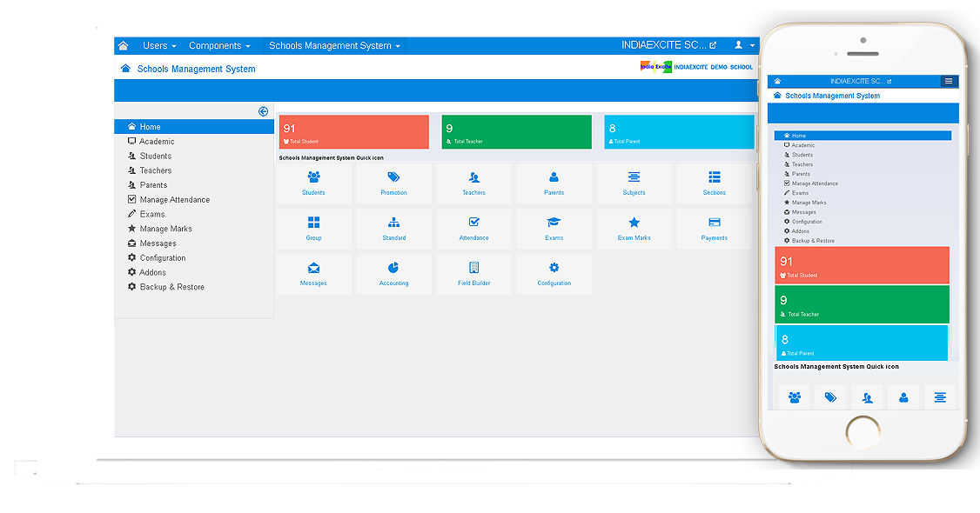This screenshot has width=980, height=513.
Task: Open the Sections list icon tile
Action: tap(714, 183)
